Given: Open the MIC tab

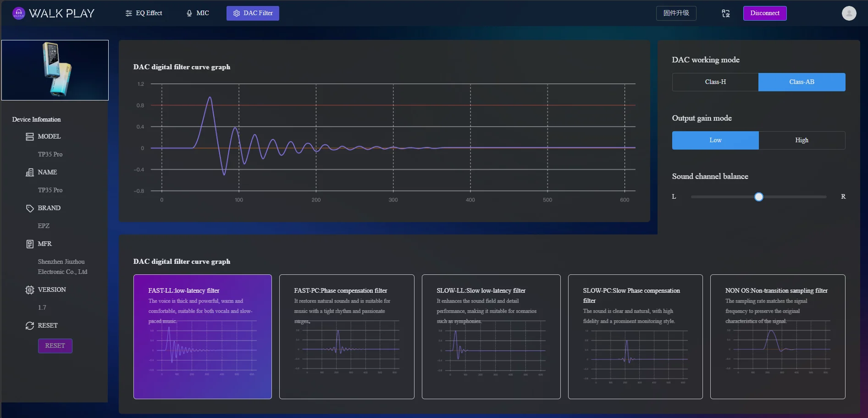Looking at the screenshot, I should coord(198,13).
